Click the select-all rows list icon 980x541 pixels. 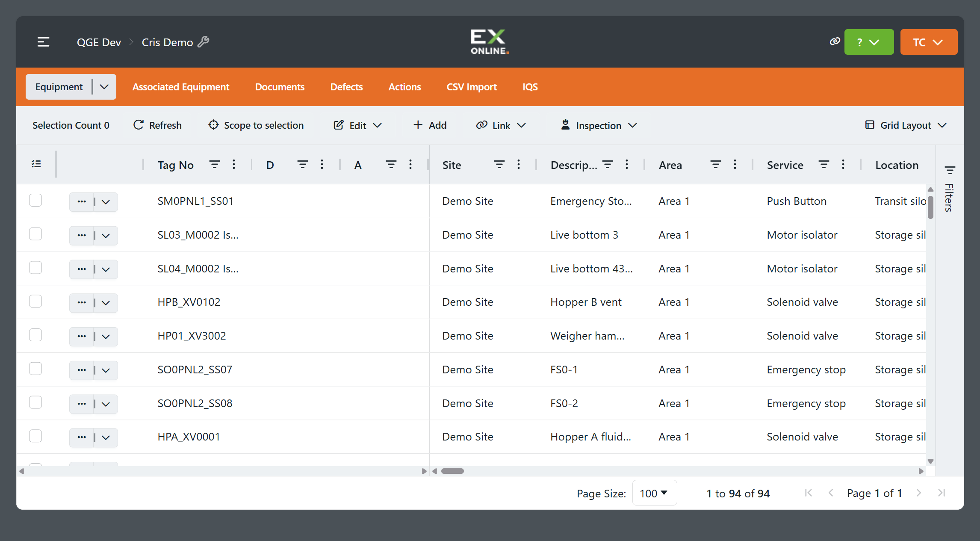coord(36,164)
